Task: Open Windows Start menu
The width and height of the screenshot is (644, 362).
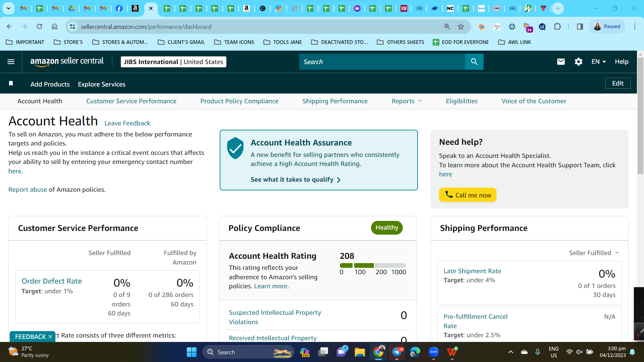Action: pos(192,352)
